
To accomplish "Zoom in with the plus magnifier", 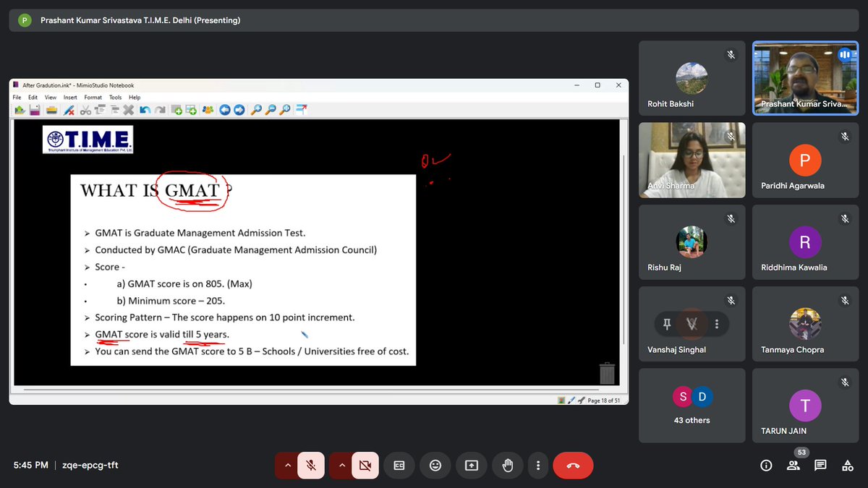I will 256,110.
